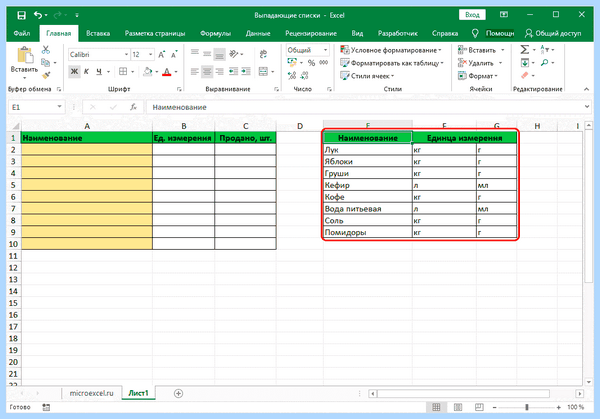
Task: Increase decimal places
Action: click(292, 75)
